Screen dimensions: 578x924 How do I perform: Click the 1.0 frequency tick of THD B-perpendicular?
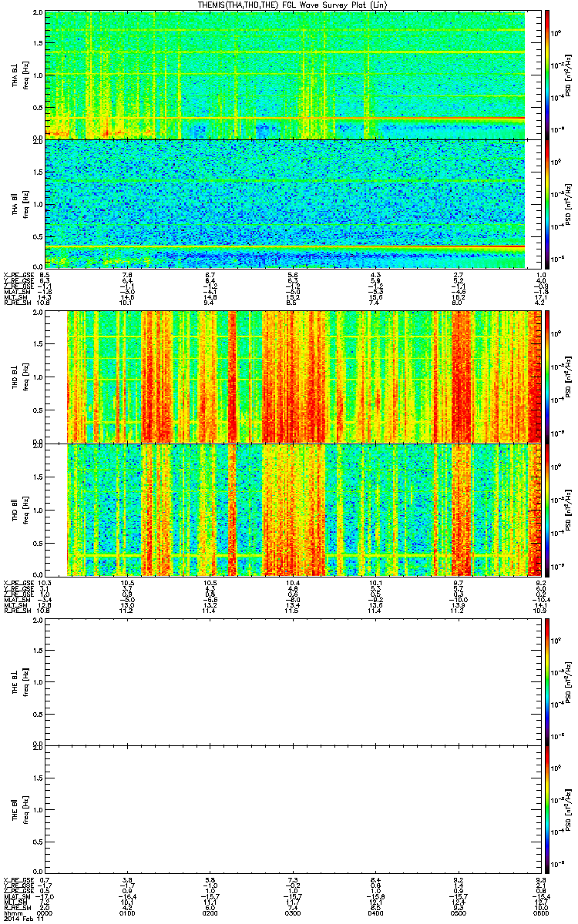(x=37, y=377)
